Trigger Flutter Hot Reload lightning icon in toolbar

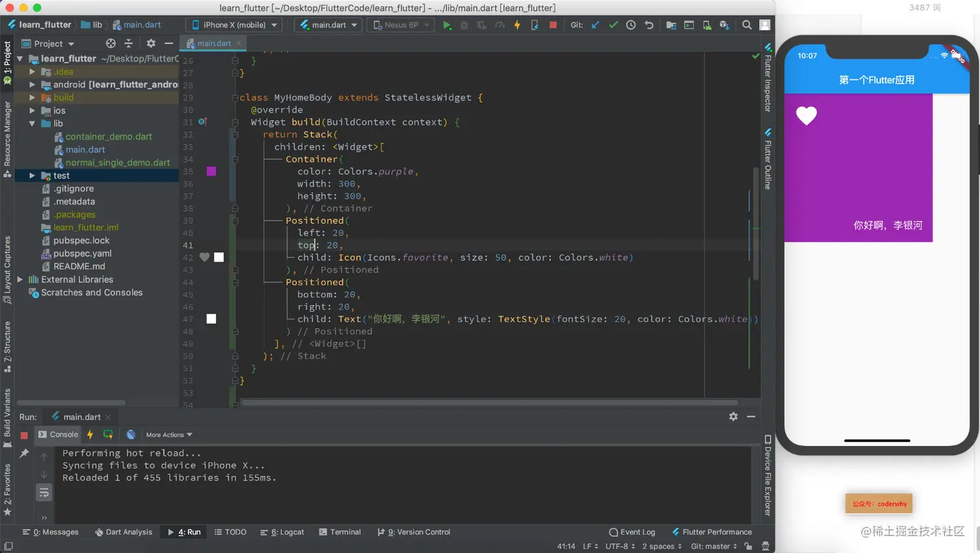pos(517,25)
